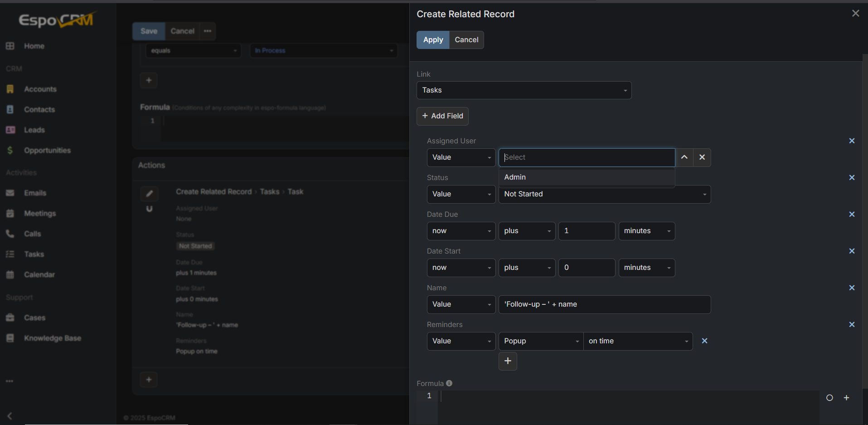Open the Status Value type dropdown
868x425 pixels.
[x=461, y=194]
